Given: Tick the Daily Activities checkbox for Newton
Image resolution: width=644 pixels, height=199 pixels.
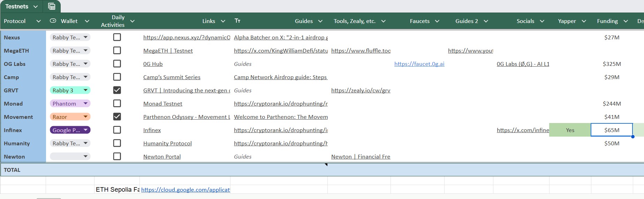Looking at the screenshot, I should point(117,156).
